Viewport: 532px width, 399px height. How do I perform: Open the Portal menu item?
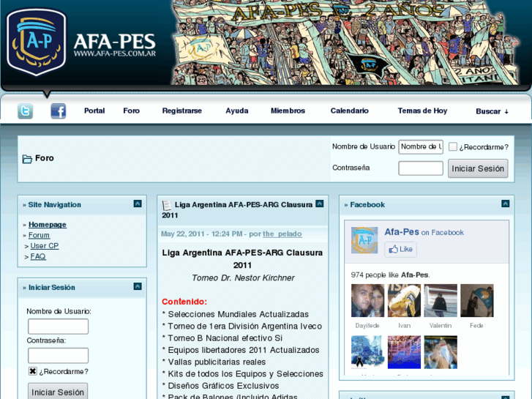tap(94, 111)
